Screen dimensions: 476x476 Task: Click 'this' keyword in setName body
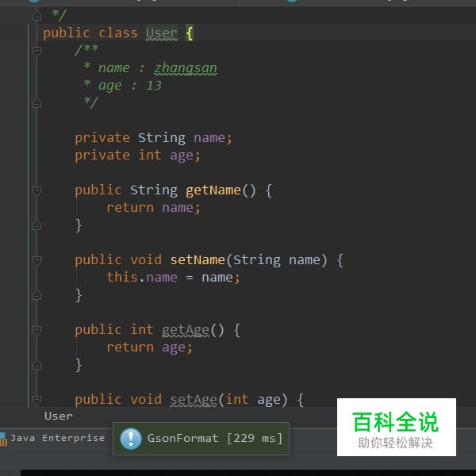click(122, 278)
